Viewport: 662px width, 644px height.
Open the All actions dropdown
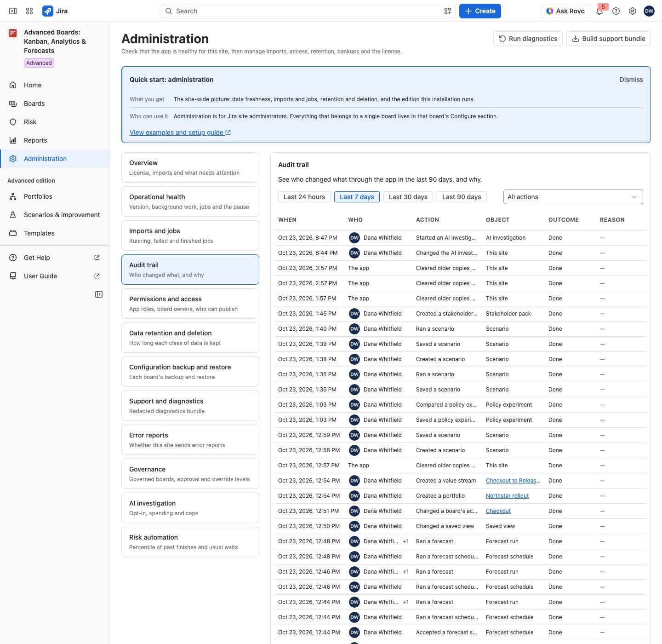click(x=573, y=197)
